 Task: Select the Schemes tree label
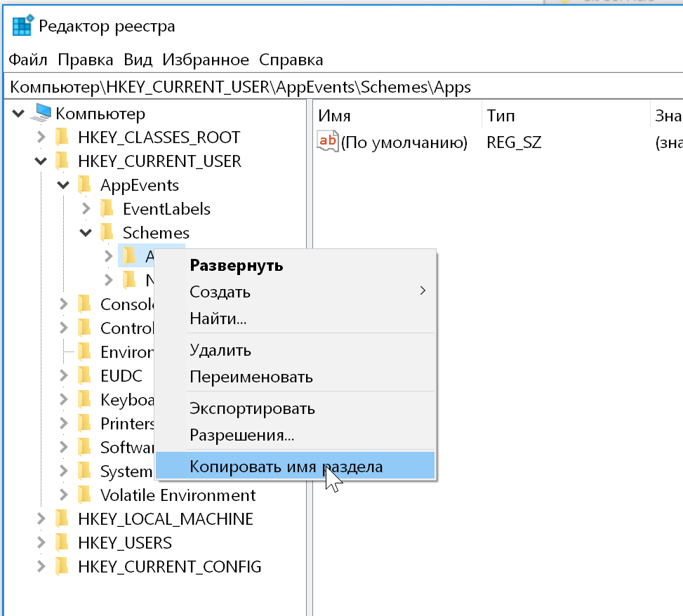(x=156, y=232)
